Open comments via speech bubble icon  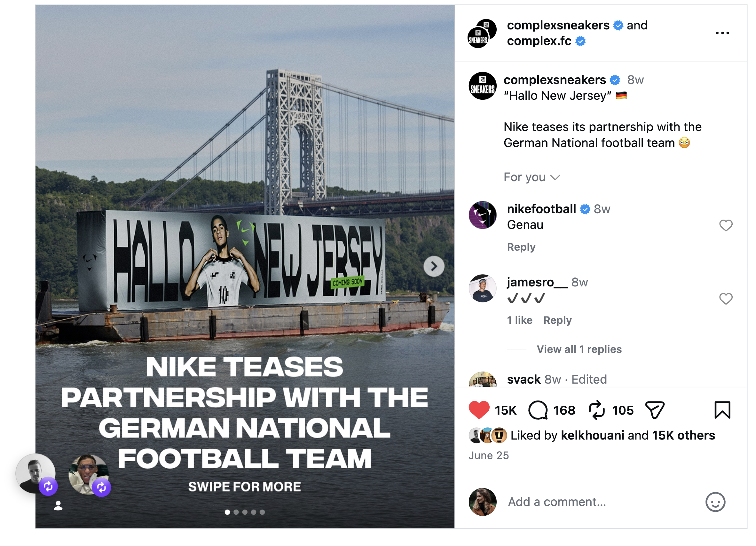pyautogui.click(x=538, y=410)
